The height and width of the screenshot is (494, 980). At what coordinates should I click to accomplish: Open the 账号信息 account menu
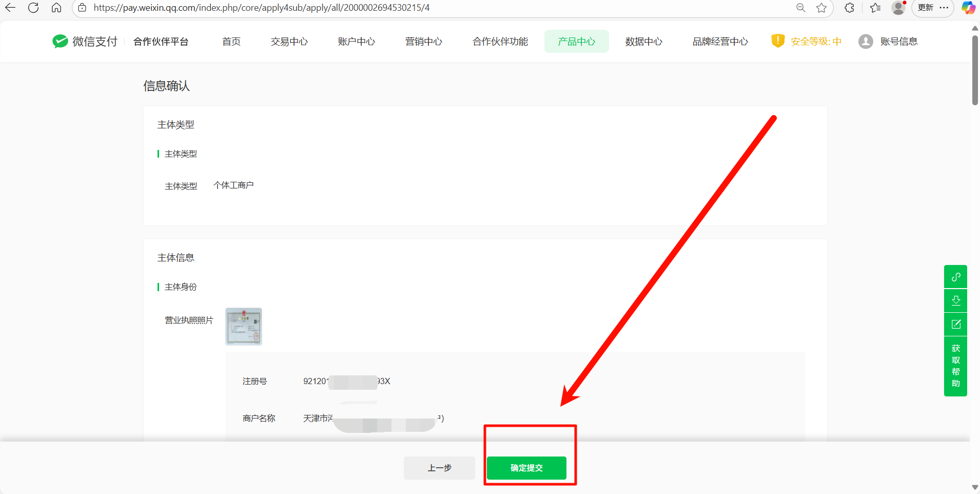(x=898, y=42)
